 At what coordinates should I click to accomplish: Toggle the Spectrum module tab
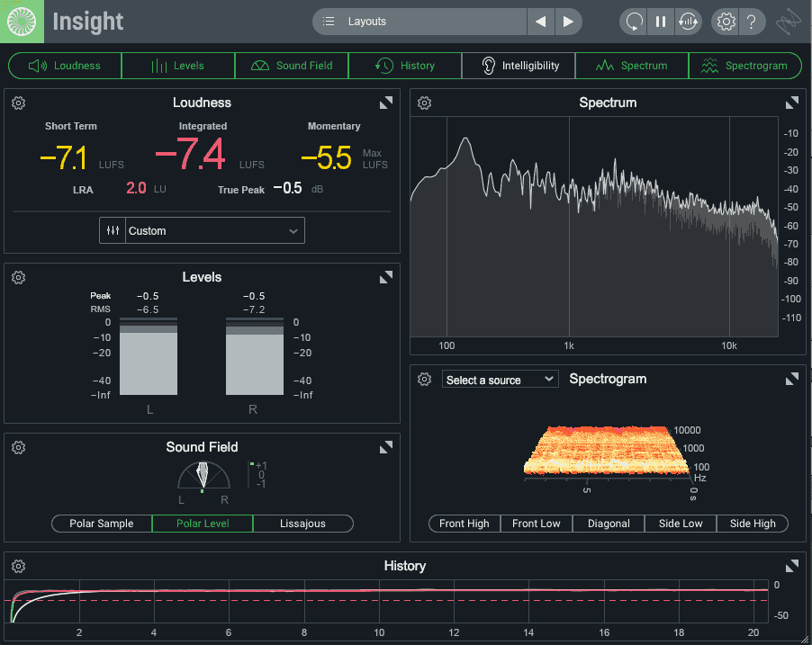click(632, 66)
